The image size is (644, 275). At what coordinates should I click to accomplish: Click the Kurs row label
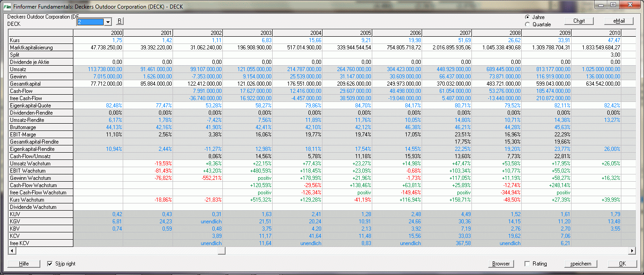(41, 40)
